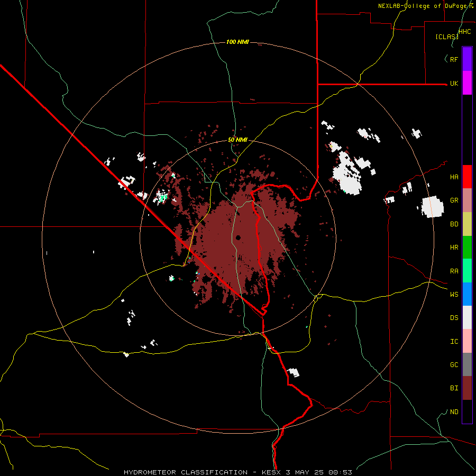Choose the mint green RA legend swatch
The width and height of the screenshot is (476, 476).
click(467, 271)
